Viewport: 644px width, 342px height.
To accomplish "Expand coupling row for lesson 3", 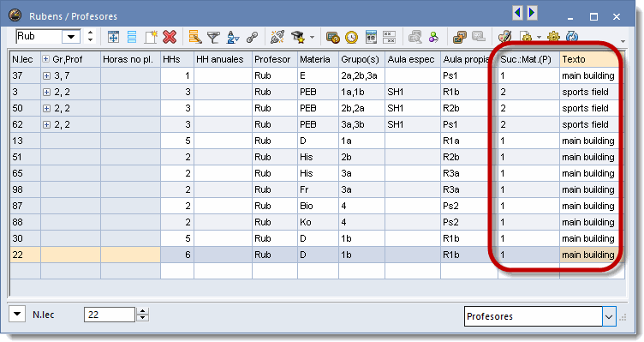I will click(x=46, y=92).
